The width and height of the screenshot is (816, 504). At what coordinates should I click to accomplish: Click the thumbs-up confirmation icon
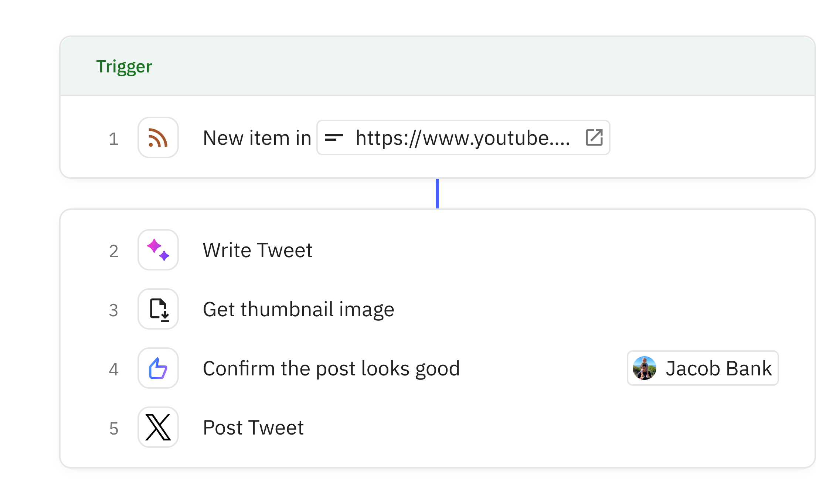(158, 368)
